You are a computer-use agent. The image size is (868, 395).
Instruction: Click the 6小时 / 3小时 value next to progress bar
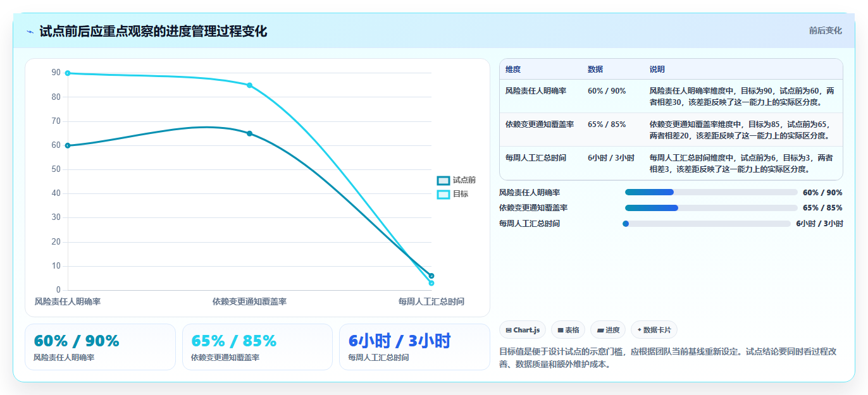819,224
